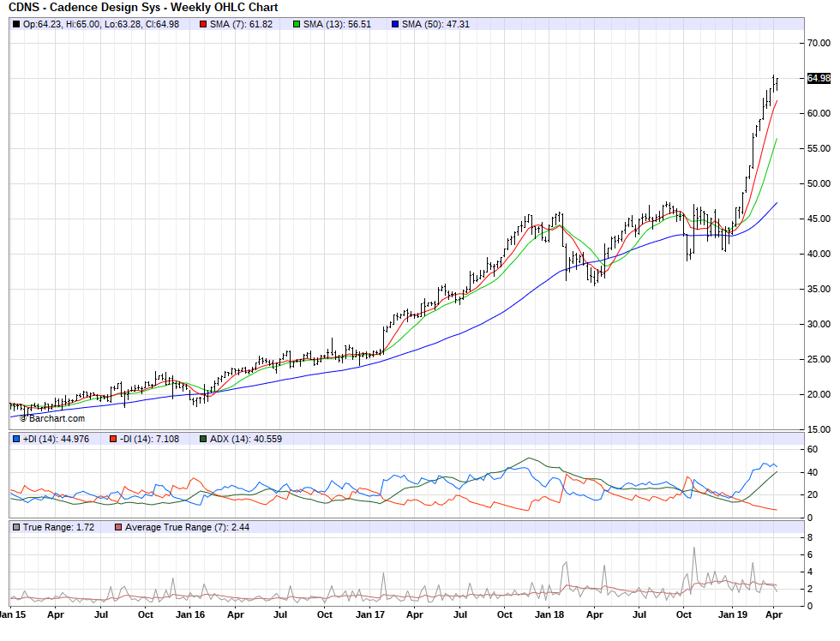Click the green SMA (13) legend swatch
This screenshot has height=641, width=840.
point(297,24)
